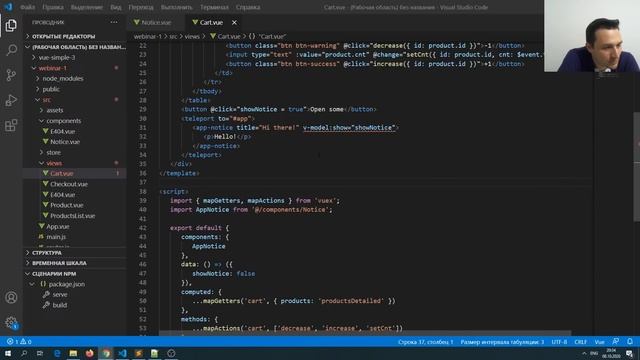The width and height of the screenshot is (640, 360).
Task: Open Windows taskbar search
Action: click(24, 353)
